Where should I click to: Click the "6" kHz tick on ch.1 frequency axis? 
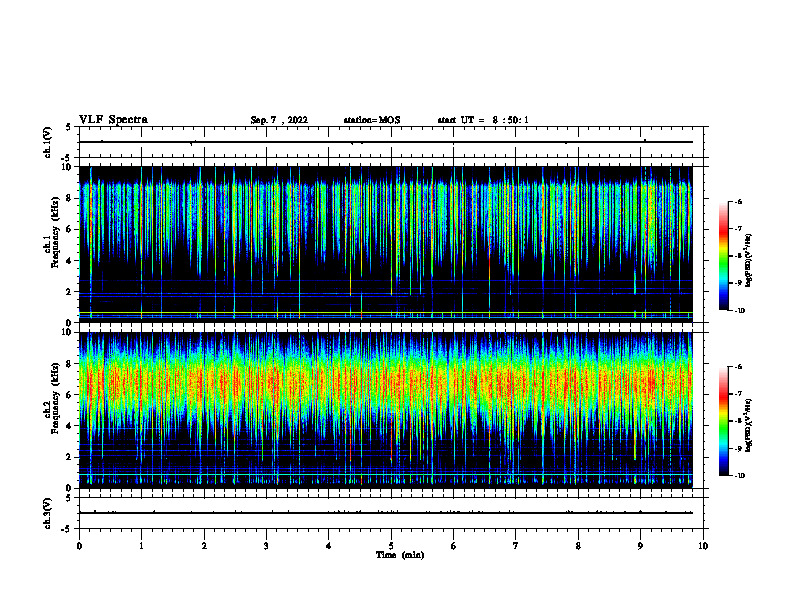(70, 229)
